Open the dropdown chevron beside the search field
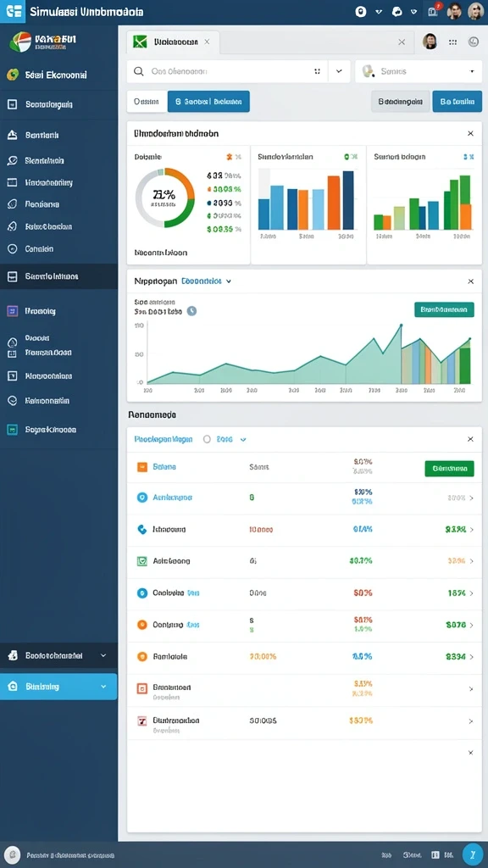 pos(339,71)
